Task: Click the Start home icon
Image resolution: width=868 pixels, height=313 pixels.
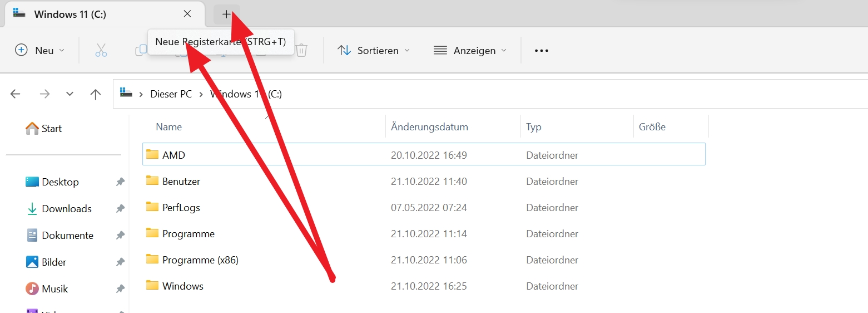Action: click(x=32, y=128)
